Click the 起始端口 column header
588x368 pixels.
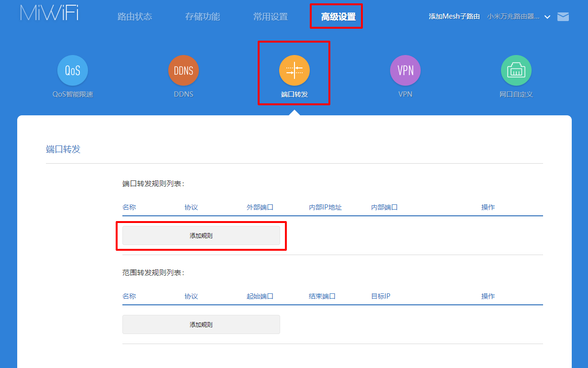260,297
